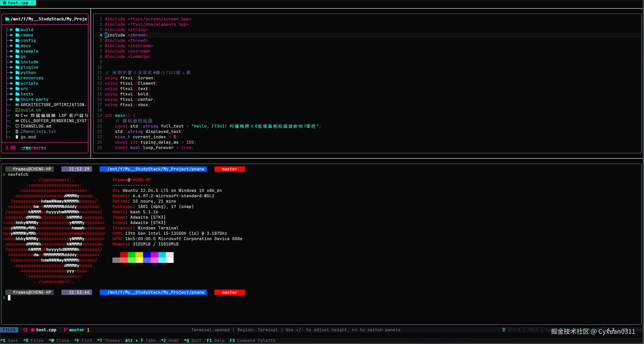Open the CMakeLists.txt file

[x=38, y=131]
